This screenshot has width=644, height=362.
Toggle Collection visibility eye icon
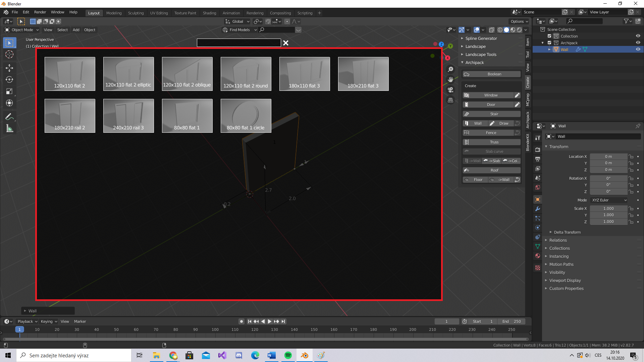(638, 36)
